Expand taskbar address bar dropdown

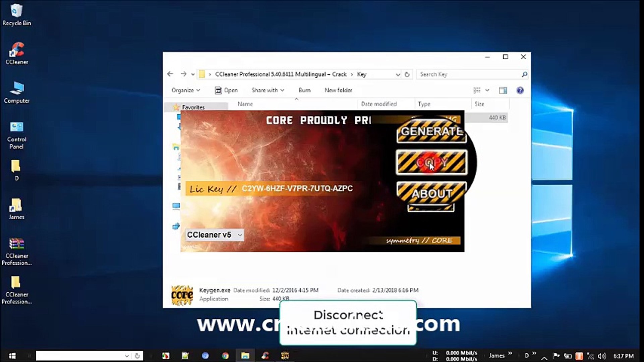point(127,356)
